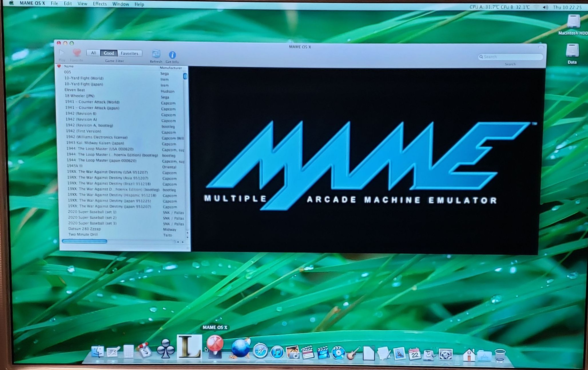Select the Favorites game filter
588x370 pixels.
129,54
